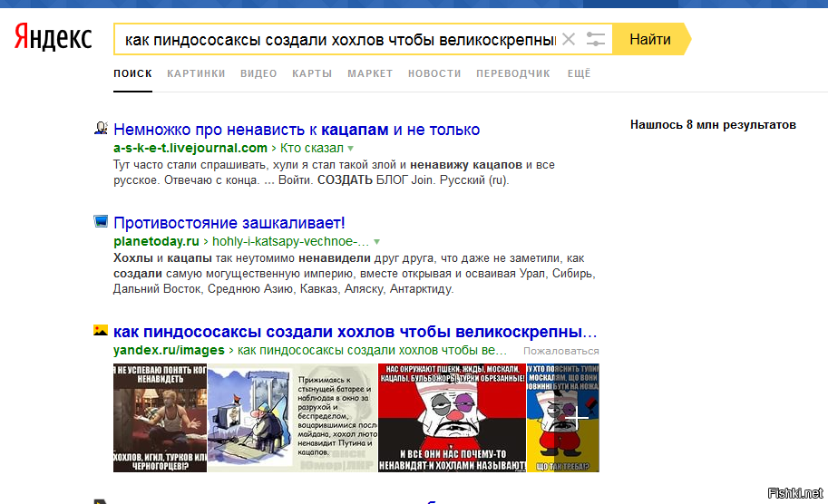
Task: Click the 'Нашлось 8 млн результатов' text
Action: pos(713,125)
